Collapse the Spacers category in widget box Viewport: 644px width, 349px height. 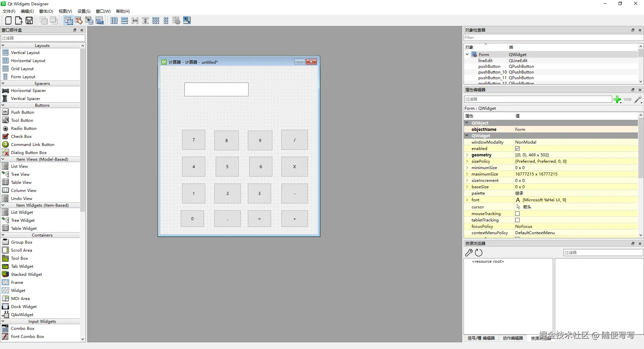(x=3, y=83)
